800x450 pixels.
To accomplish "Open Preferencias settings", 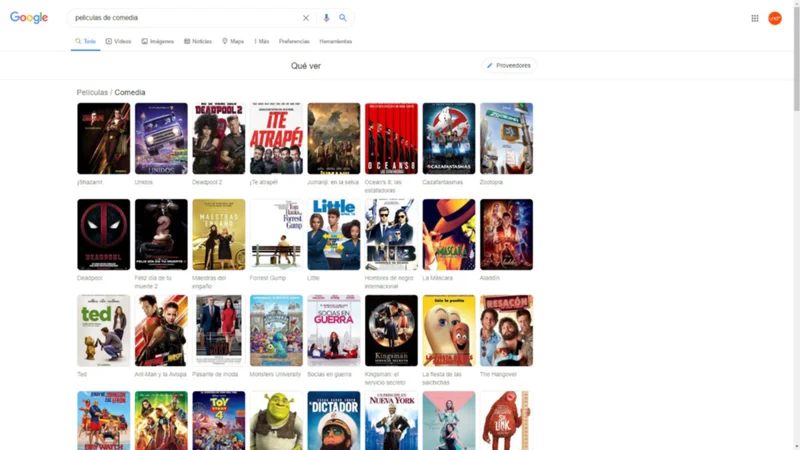I will pyautogui.click(x=294, y=41).
